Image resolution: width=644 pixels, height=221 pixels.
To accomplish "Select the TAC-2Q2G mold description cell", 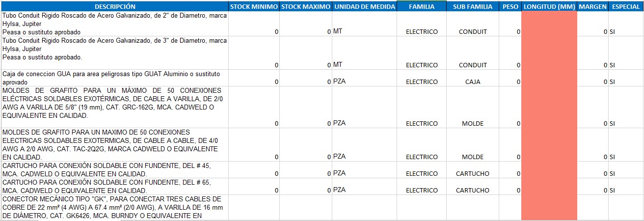I will pos(114,144).
